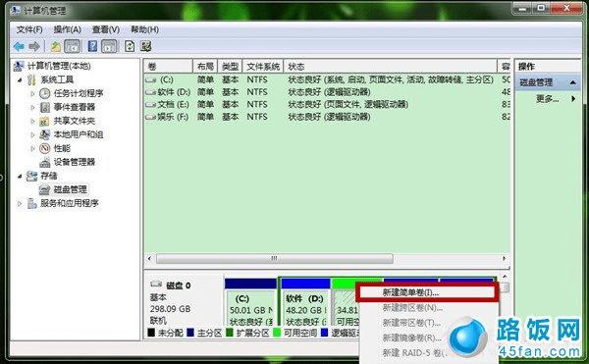Click the 共享文件夹 icon

45,121
